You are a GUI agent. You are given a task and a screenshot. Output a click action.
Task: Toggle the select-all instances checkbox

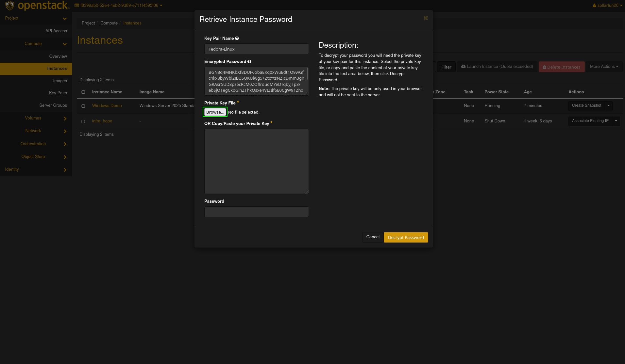click(83, 92)
